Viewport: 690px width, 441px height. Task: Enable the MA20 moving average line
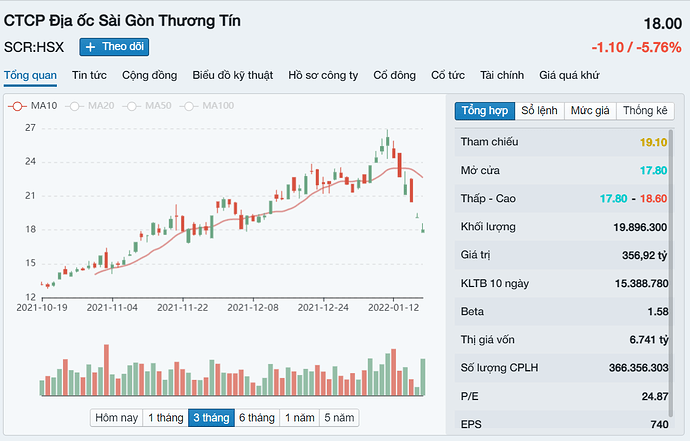(x=92, y=106)
